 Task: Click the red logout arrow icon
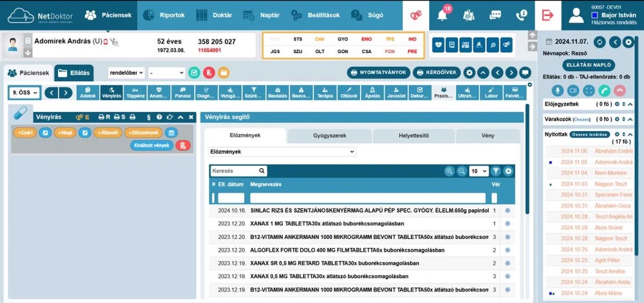[547, 15]
